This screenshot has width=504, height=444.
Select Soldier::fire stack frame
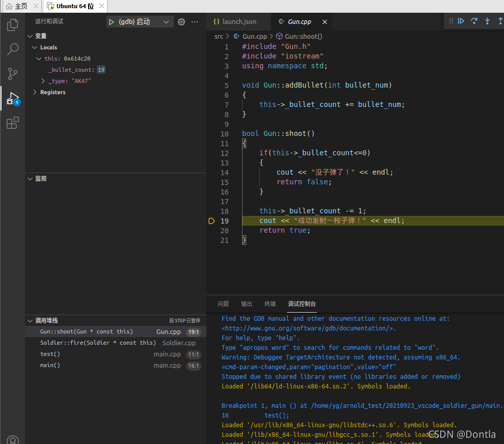116,343
